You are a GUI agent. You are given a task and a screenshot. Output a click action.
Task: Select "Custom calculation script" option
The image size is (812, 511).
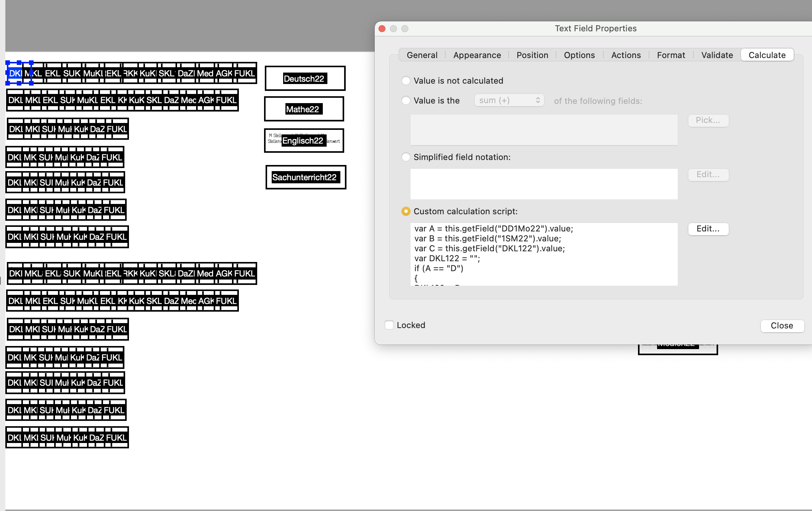406,211
